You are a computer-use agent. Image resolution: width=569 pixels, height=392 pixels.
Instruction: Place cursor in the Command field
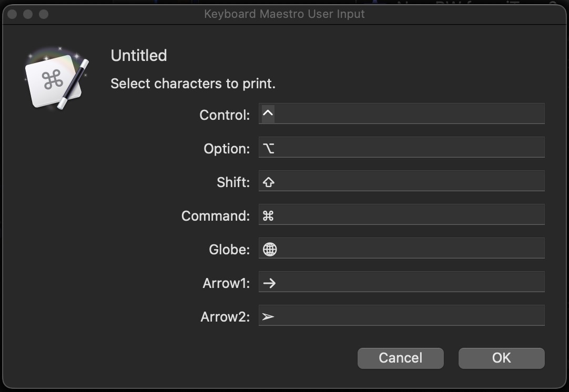(401, 215)
